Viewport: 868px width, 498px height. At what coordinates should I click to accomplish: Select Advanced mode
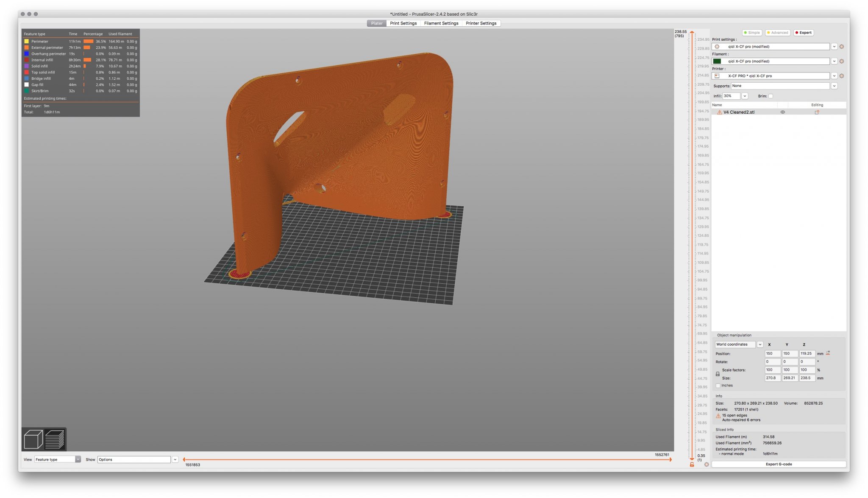coord(778,33)
